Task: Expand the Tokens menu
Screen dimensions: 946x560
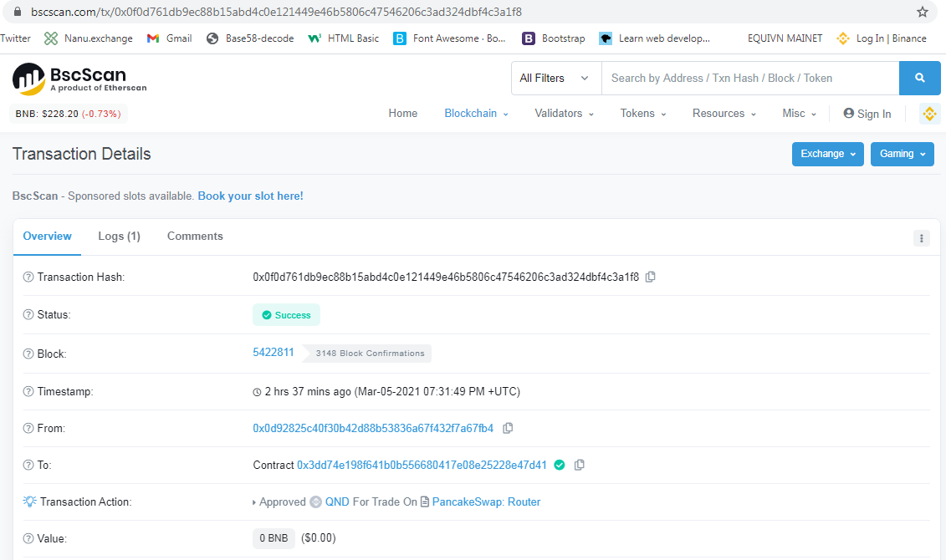Action: click(643, 114)
